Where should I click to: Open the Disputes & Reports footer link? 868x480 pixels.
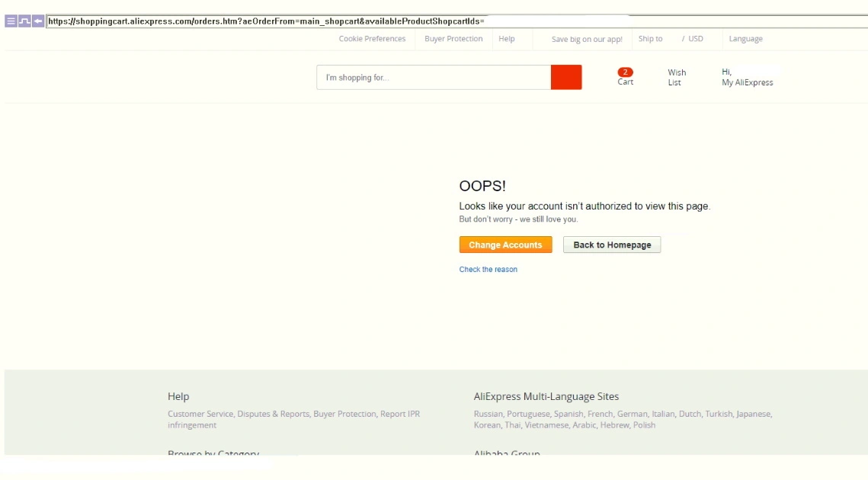tap(274, 414)
